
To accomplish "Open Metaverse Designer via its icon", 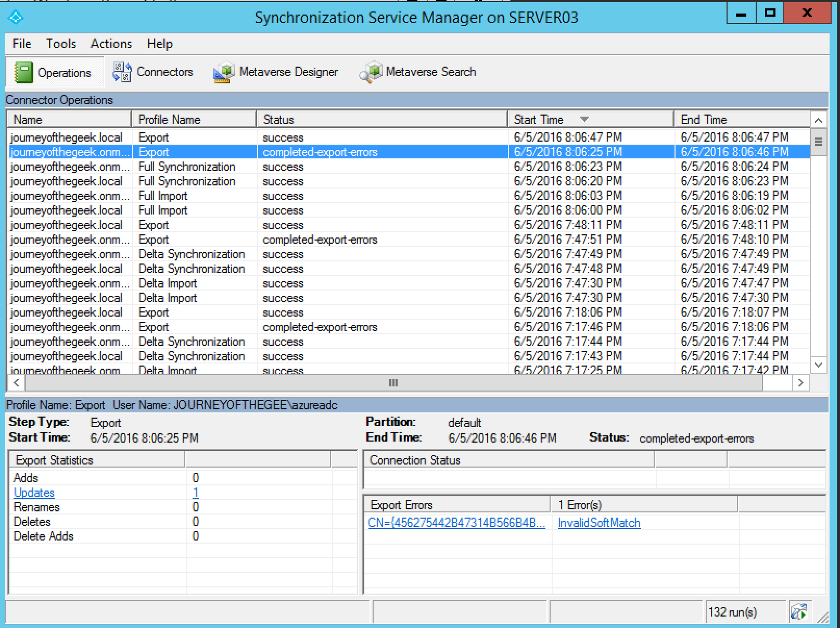I will [x=224, y=72].
